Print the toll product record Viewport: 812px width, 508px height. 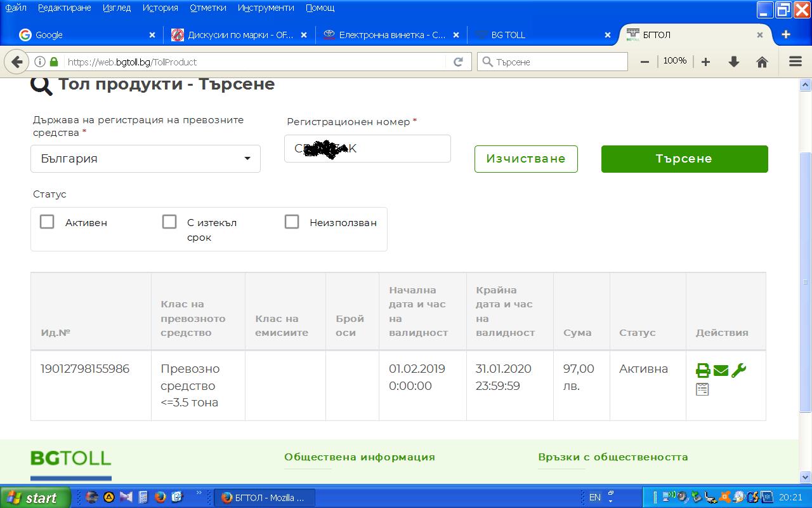[703, 371]
